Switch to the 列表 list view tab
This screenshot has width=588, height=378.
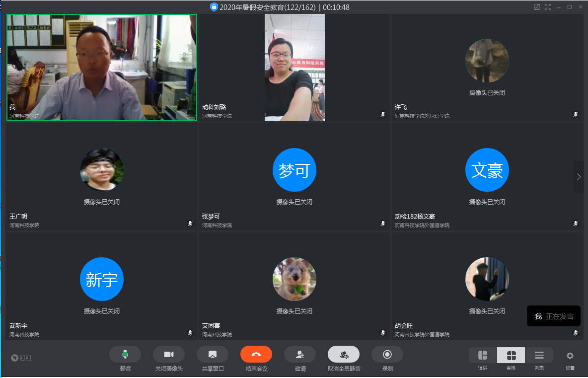click(539, 356)
